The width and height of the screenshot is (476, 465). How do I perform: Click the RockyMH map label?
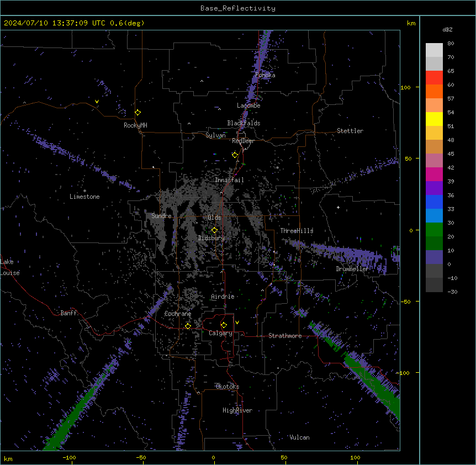click(x=135, y=125)
